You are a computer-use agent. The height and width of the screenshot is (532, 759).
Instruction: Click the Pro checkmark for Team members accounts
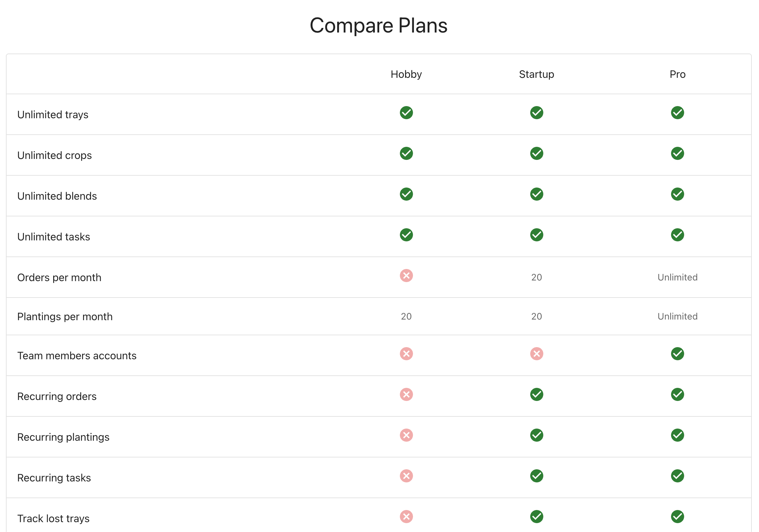click(677, 354)
